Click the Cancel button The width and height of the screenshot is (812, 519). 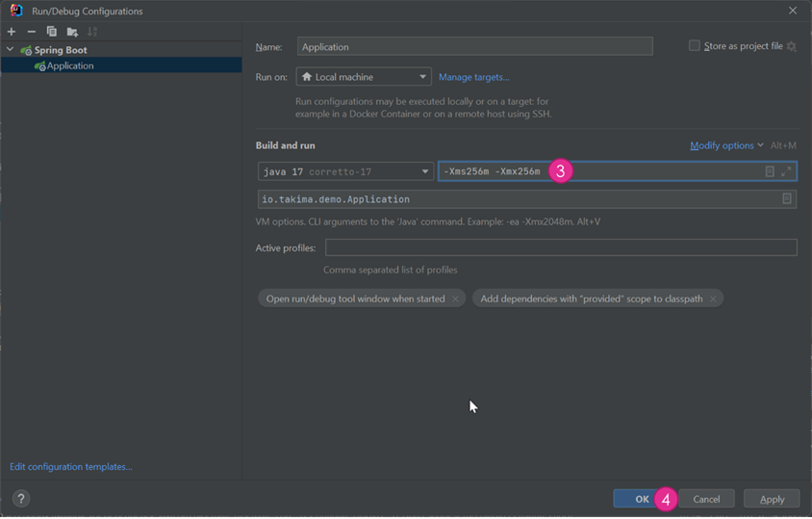pos(706,500)
